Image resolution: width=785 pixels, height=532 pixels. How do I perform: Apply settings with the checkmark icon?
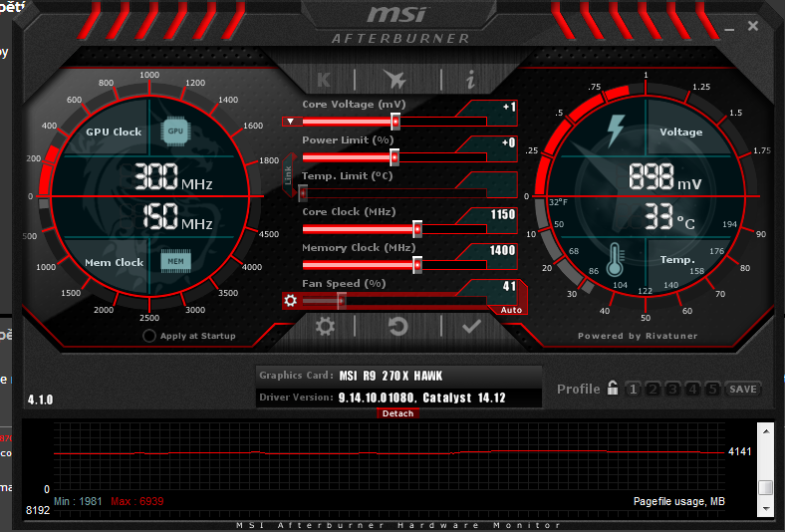click(x=471, y=327)
